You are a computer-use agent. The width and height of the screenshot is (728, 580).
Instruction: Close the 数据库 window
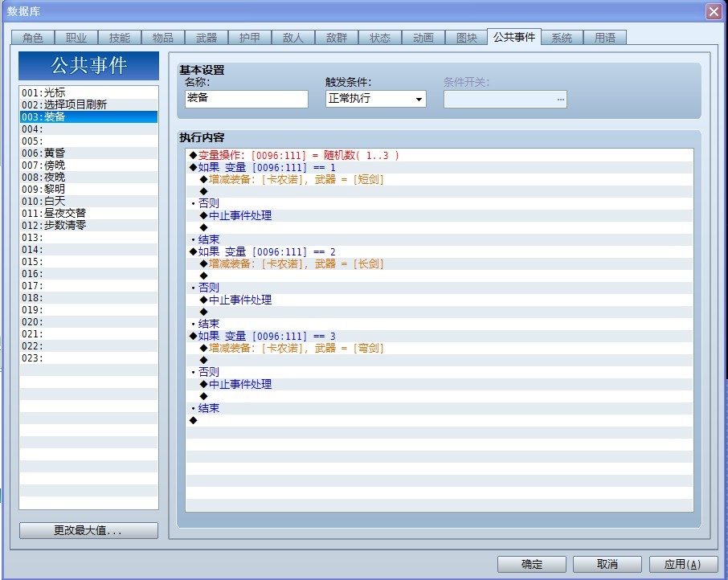[x=714, y=11]
